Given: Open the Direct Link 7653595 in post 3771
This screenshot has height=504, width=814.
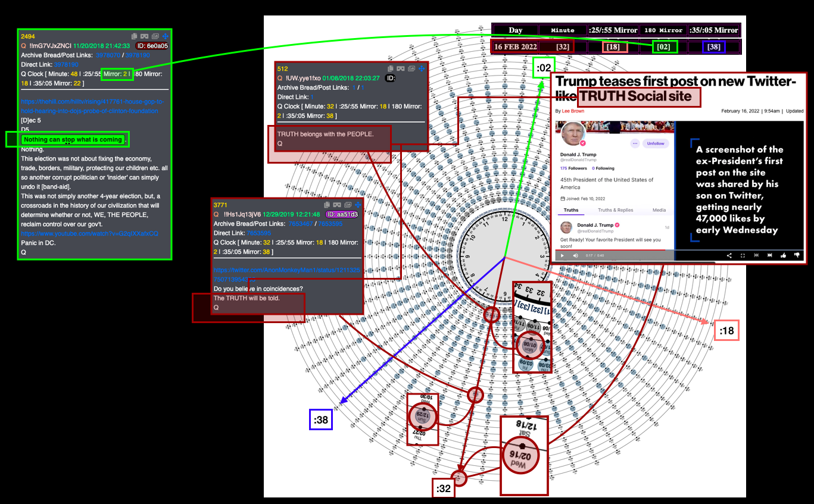Looking at the screenshot, I should pyautogui.click(x=259, y=233).
